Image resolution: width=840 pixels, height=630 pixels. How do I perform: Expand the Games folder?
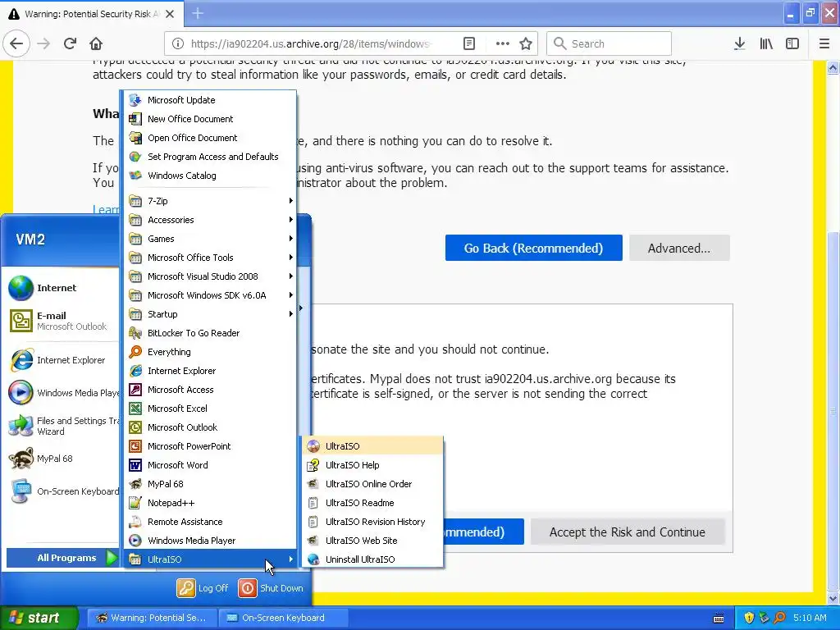[x=210, y=239]
